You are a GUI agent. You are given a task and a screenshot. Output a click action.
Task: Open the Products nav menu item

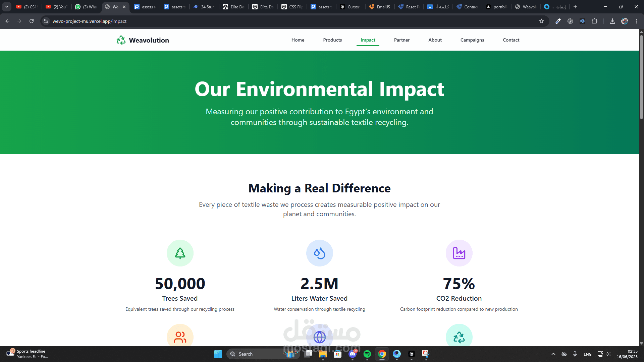tap(332, 40)
